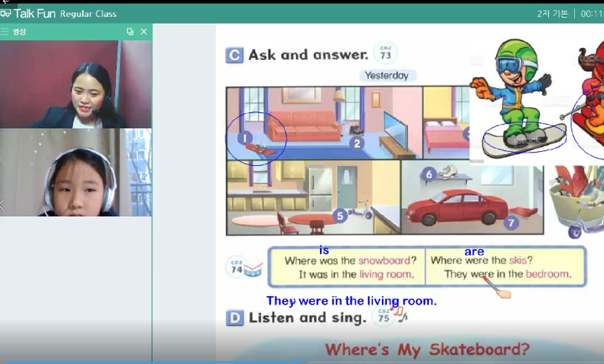Click the CD 74 drum audio icon
The width and height of the screenshot is (604, 364).
pyautogui.click(x=244, y=268)
